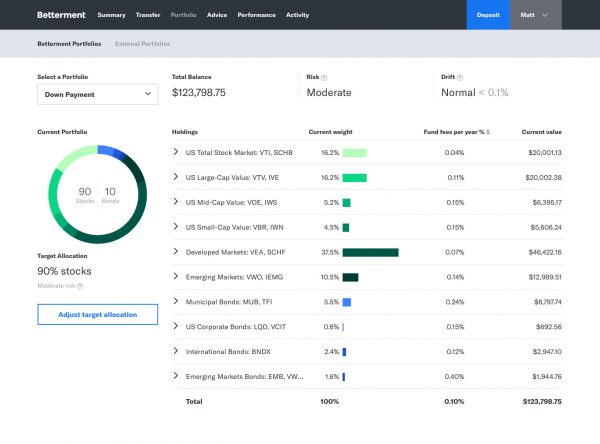Viewport: 600px width, 444px height.
Task: Expand the Municipal Bonds: MUB, TFI row
Action: click(x=176, y=301)
